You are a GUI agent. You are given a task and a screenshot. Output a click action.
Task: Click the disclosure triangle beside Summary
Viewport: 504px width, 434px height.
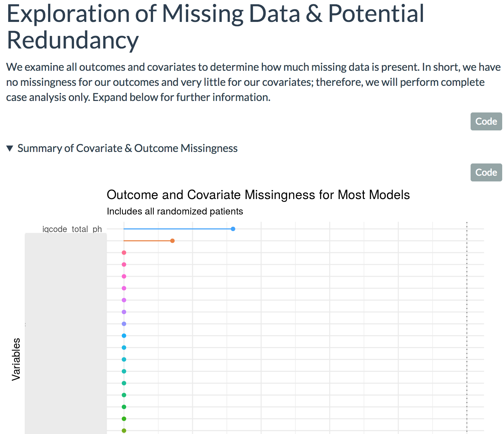(10, 148)
